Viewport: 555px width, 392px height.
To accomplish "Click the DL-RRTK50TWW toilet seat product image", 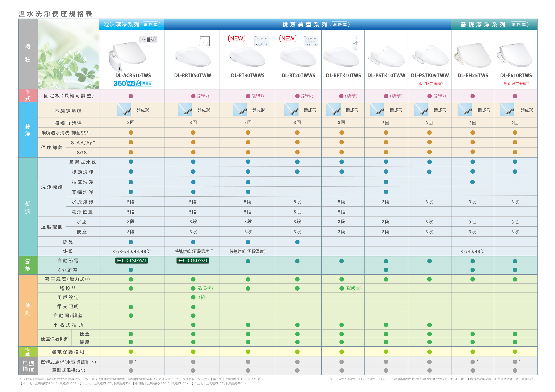I will (193, 57).
